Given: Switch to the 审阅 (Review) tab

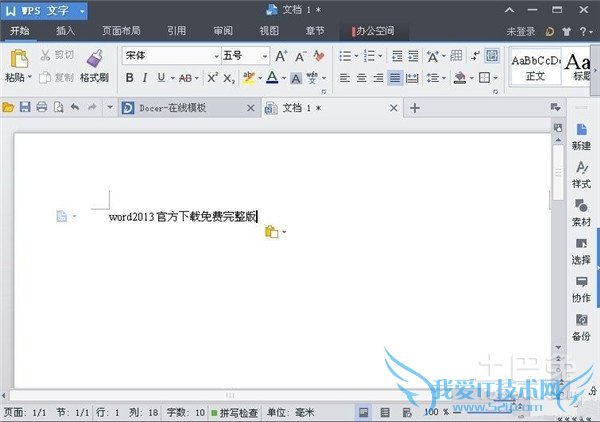Looking at the screenshot, I should pyautogui.click(x=223, y=31).
